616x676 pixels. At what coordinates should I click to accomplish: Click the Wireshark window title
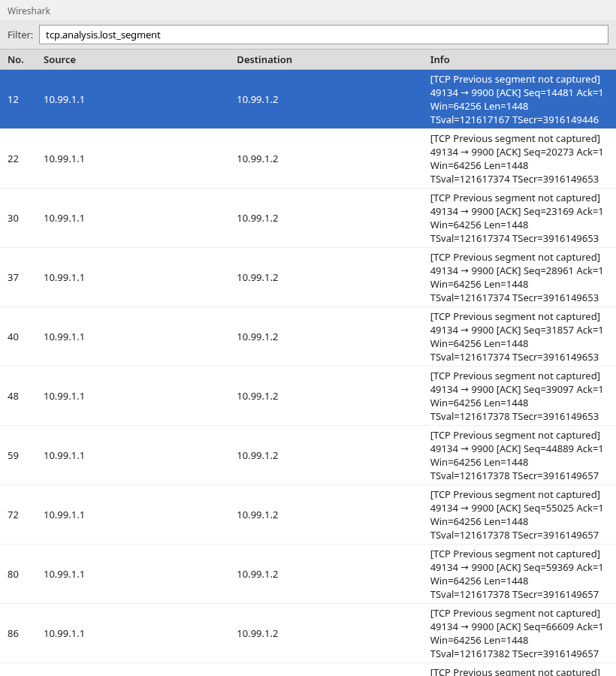click(29, 11)
